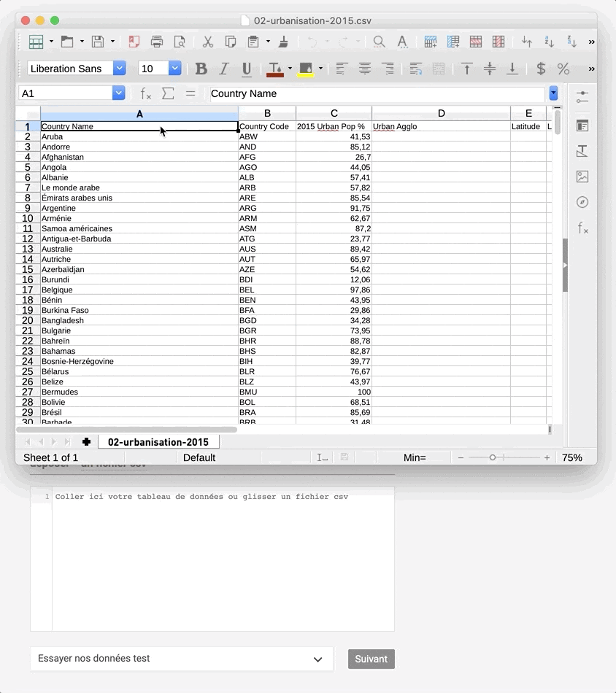The width and height of the screenshot is (616, 693).
Task: Insert a Sum formula
Action: point(168,93)
